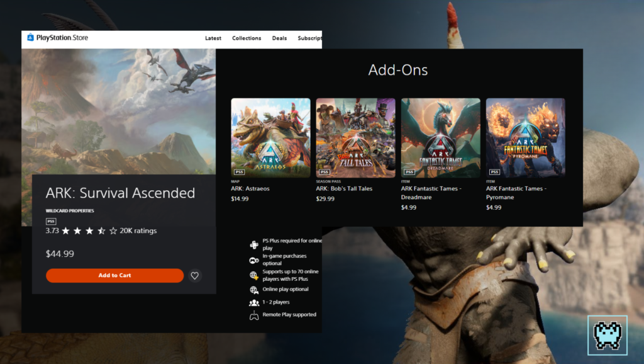This screenshot has height=364, width=644.
Task: Open the Collections menu item
Action: point(247,38)
